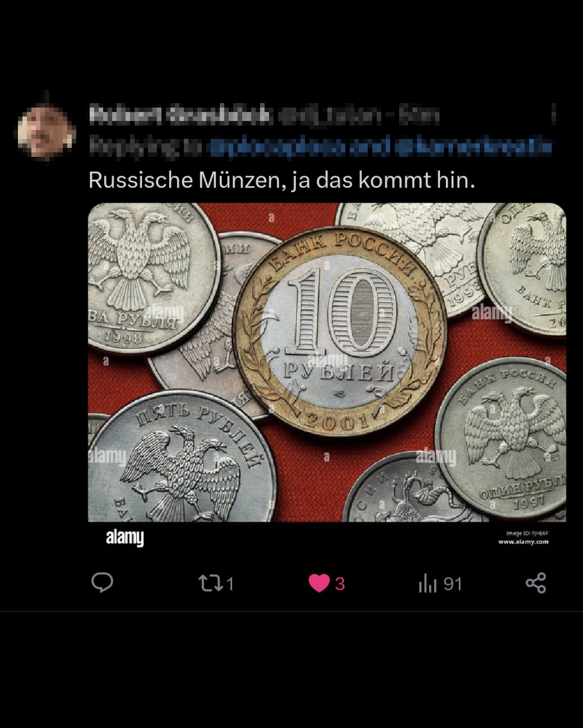The width and height of the screenshot is (583, 728).
Task: Unlike the tweet via the pink heart
Action: (x=319, y=583)
